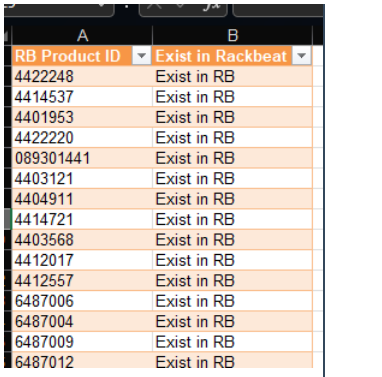The width and height of the screenshot is (382, 377).
Task: Click Exist in RB next to 6487004
Action: click(232, 321)
